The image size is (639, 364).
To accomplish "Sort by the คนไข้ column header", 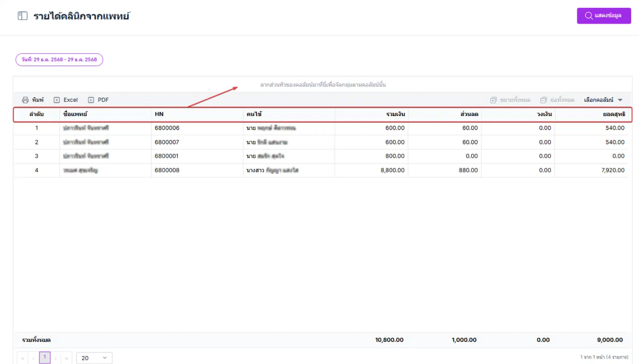I will (x=289, y=114).
